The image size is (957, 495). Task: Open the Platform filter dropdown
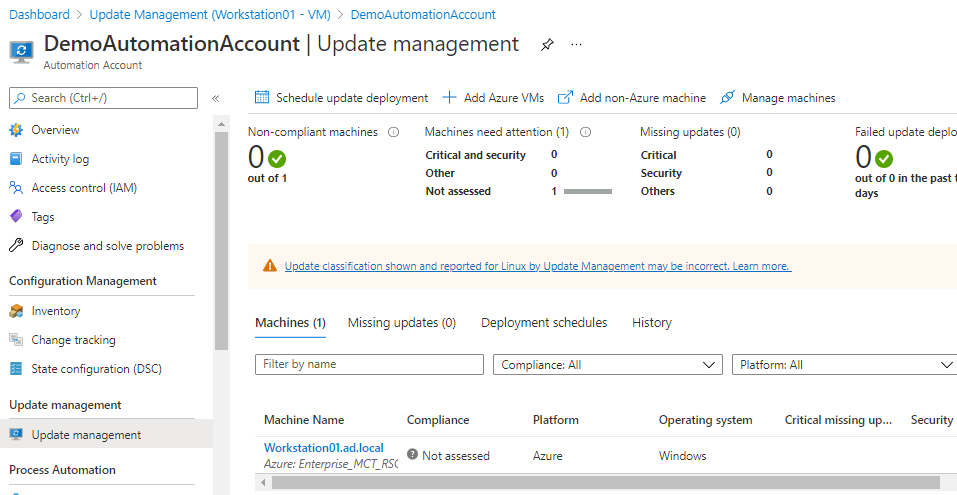[845, 365]
